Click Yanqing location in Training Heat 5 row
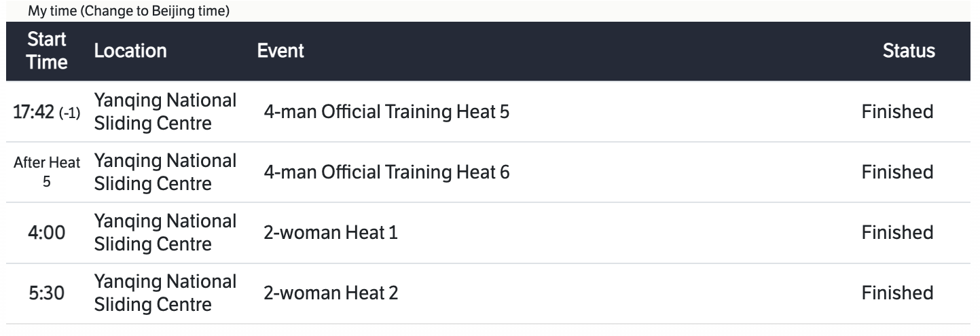The width and height of the screenshot is (980, 336). click(x=165, y=112)
